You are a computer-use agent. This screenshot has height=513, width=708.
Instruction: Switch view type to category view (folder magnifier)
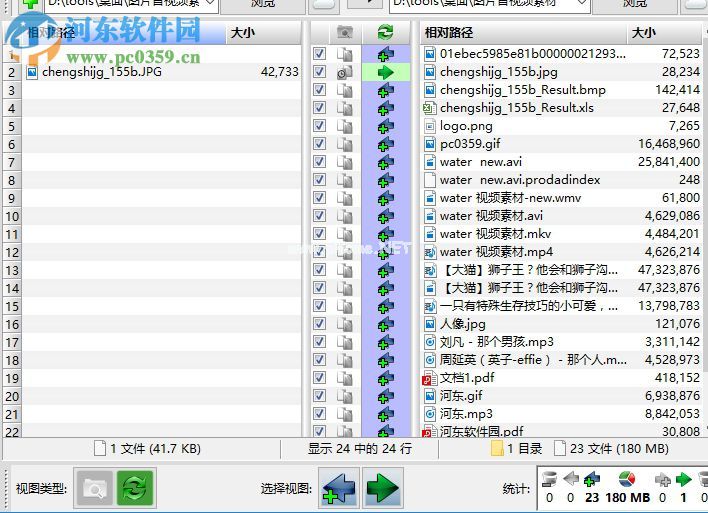(94, 488)
